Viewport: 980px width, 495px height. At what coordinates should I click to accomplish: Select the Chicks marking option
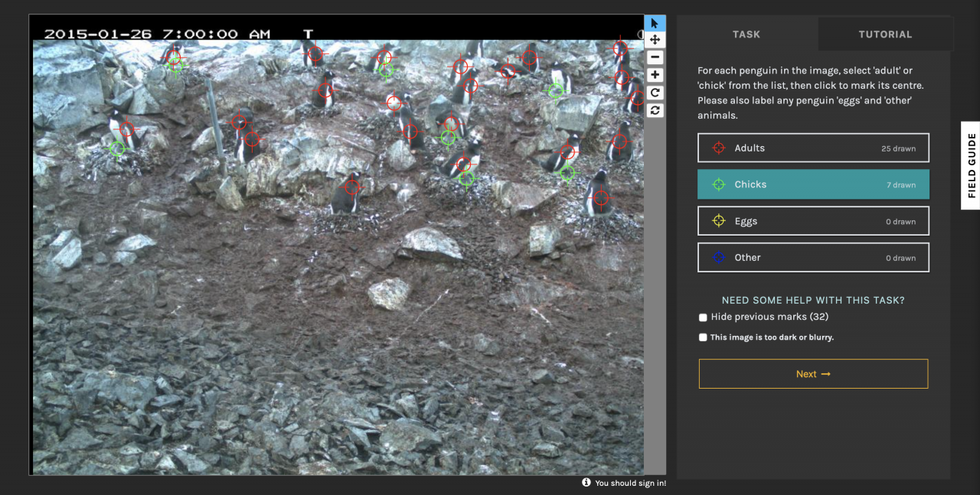[x=813, y=184]
